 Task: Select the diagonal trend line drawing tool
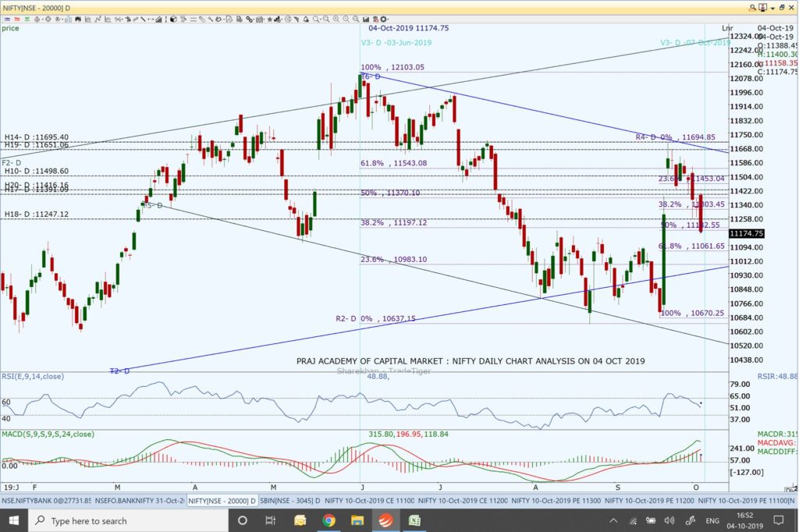coord(144,20)
